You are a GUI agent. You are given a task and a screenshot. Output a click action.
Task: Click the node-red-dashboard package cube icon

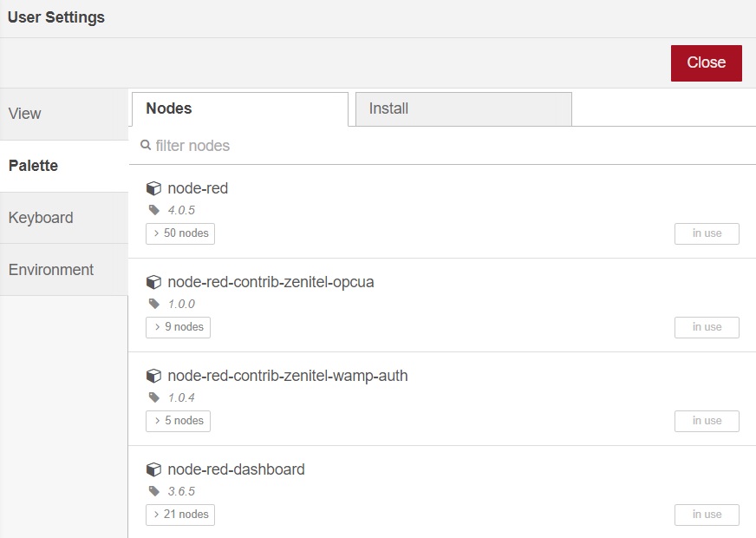pos(153,469)
